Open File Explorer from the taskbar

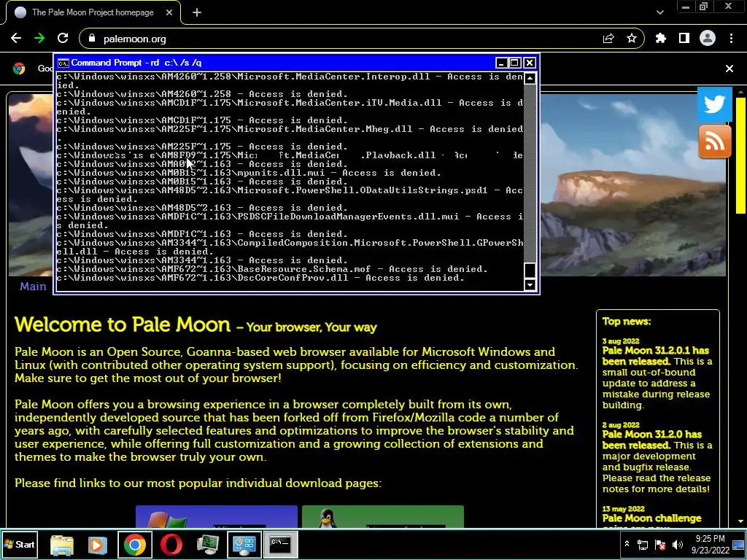click(62, 545)
